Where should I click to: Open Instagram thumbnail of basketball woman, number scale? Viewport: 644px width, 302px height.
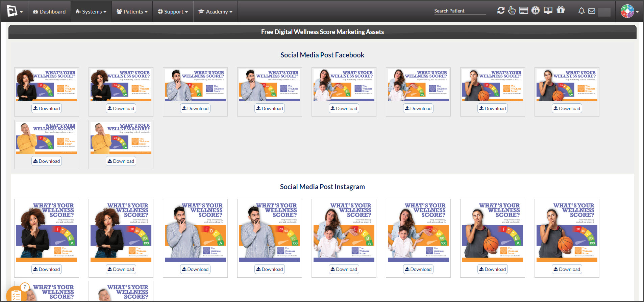tap(567, 231)
